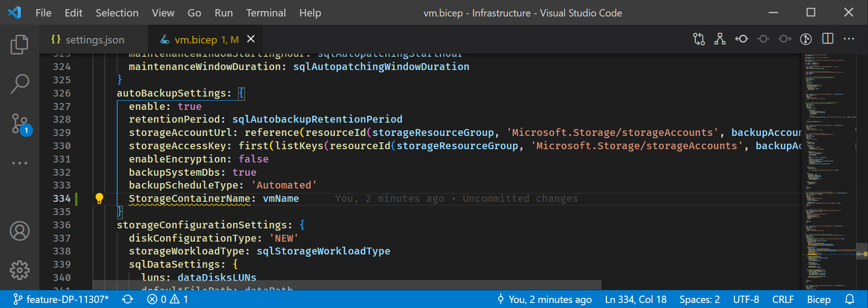The height and width of the screenshot is (308, 868).
Task: Click line number 336 in the gutter
Action: click(x=62, y=225)
